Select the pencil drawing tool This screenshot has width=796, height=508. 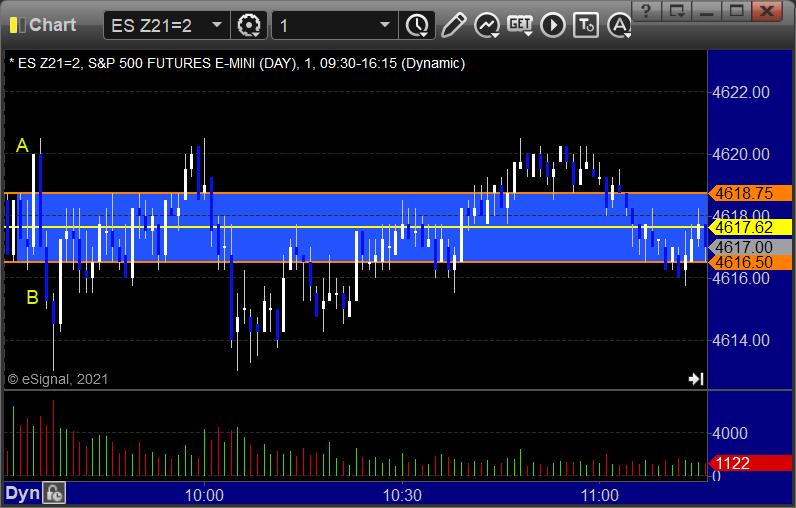(453, 25)
